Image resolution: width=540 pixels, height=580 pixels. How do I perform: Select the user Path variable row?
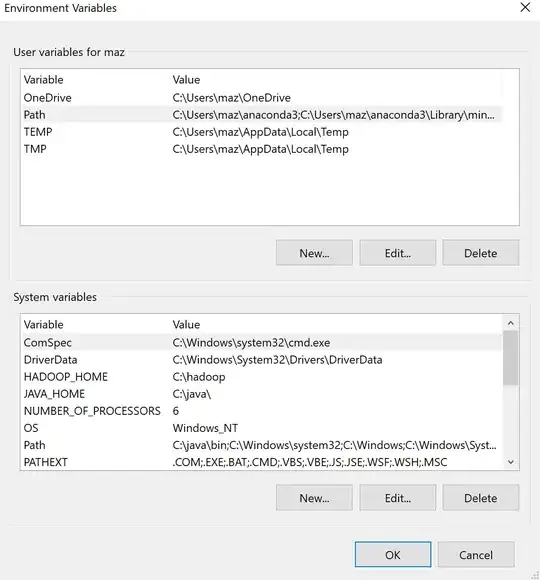click(x=261, y=115)
